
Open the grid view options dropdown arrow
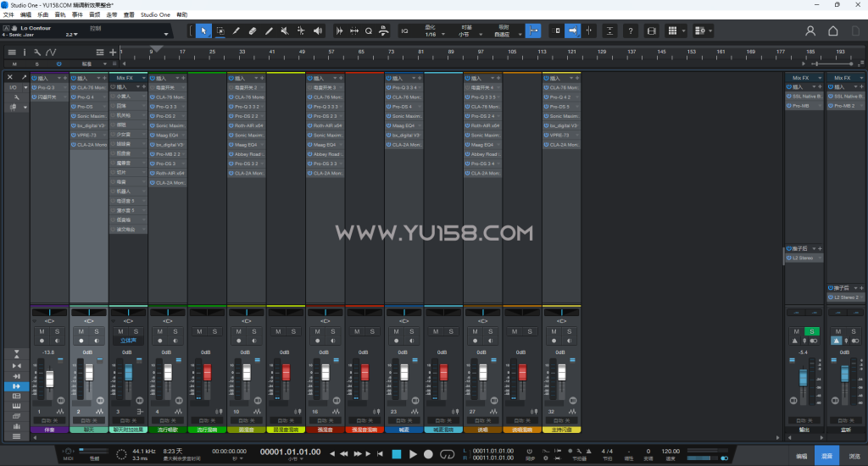(684, 31)
